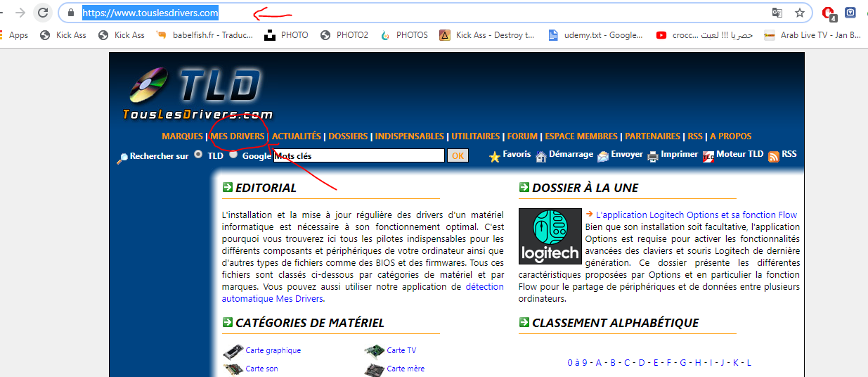Bookmark page with the star icon
Image resolution: width=868 pixels, height=377 pixels.
[800, 13]
